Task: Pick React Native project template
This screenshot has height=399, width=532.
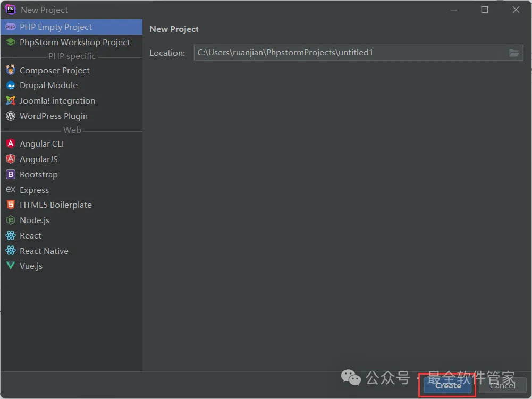Action: (72, 251)
